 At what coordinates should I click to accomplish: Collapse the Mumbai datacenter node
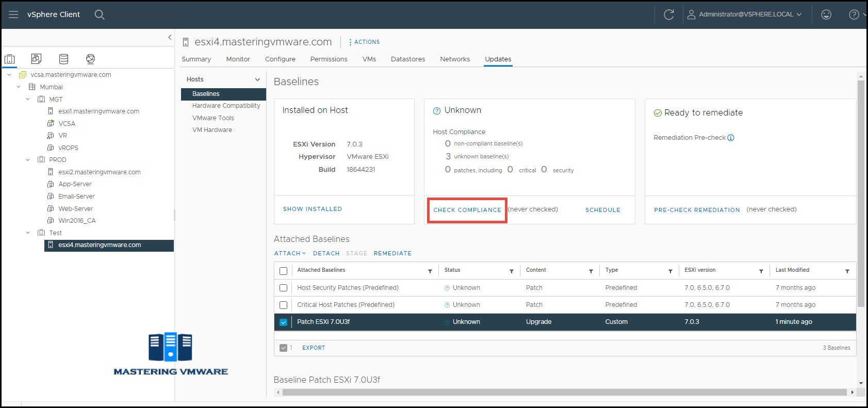pos(19,87)
